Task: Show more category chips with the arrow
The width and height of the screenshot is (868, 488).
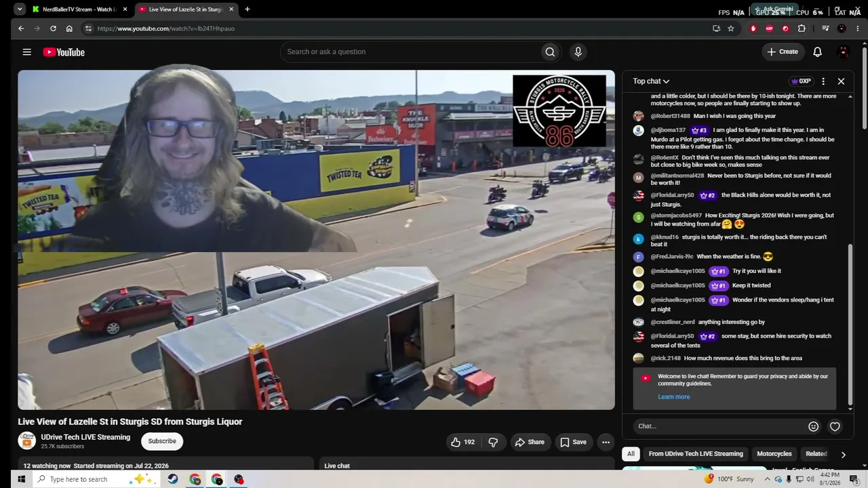Action: (843, 455)
